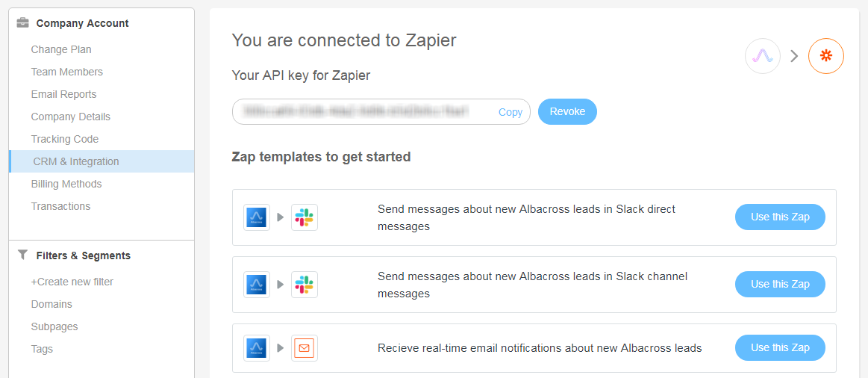Open Change Plan in sidebar
The image size is (868, 378).
tap(61, 49)
